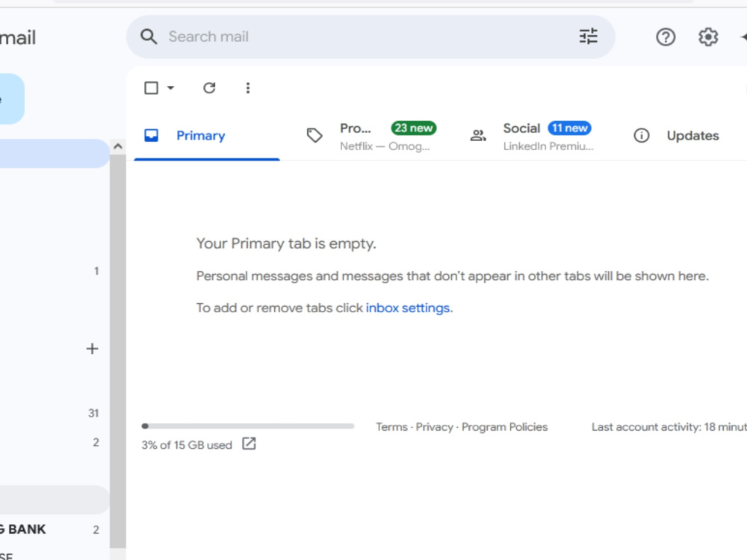Select the highlighted Inbox item in sidebar

pos(53,153)
